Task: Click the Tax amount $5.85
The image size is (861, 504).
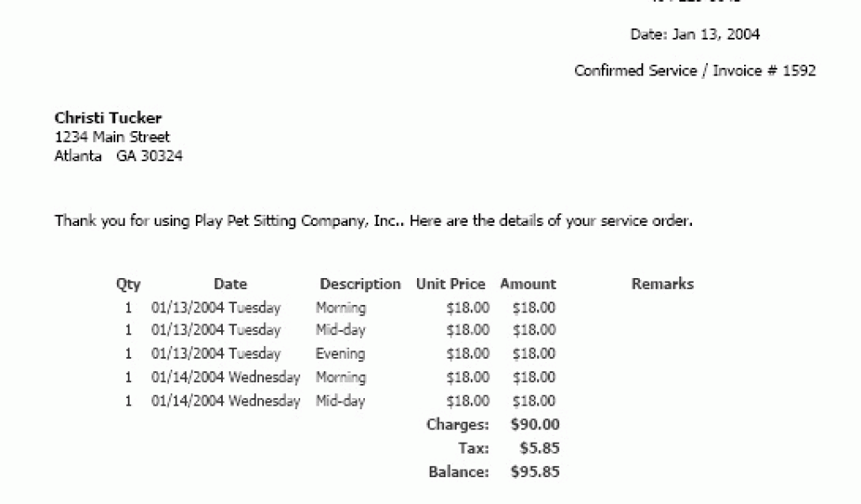Action: (539, 448)
